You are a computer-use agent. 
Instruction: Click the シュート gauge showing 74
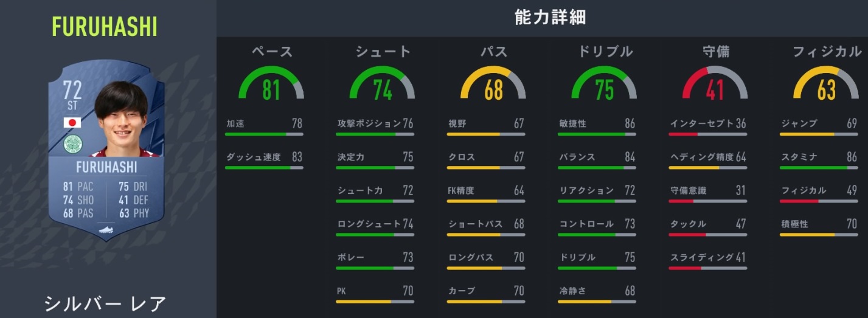pyautogui.click(x=382, y=85)
